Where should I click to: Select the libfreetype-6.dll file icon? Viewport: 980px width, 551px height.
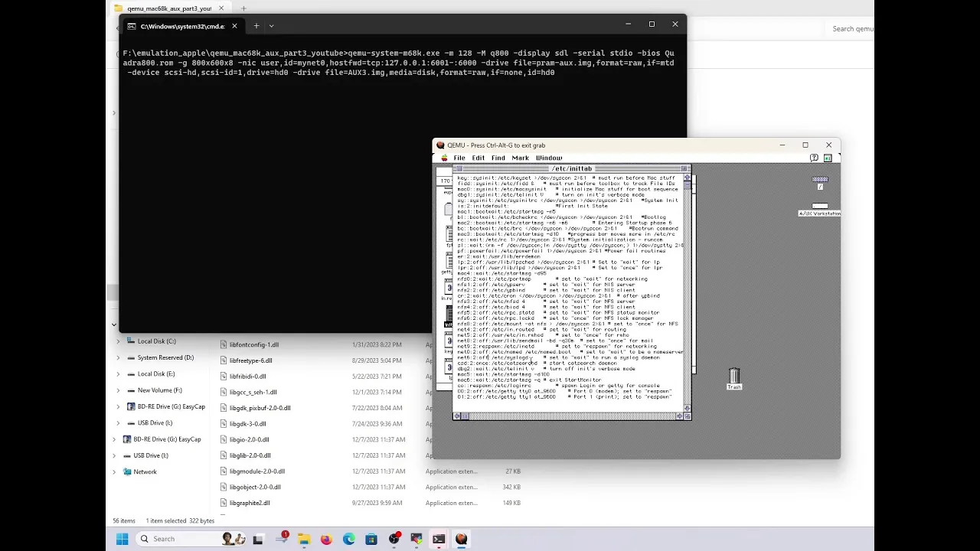(224, 360)
